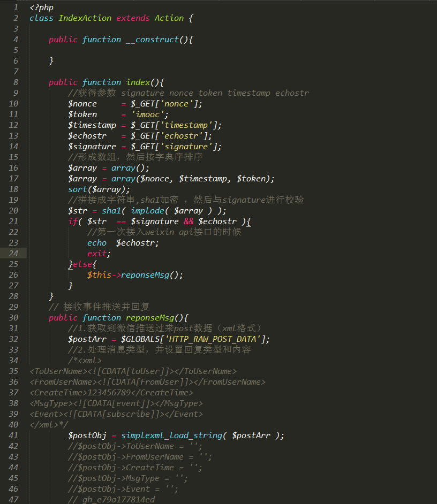The height and width of the screenshot is (504, 437).
Task: Click CreateTime value 123456789
Action: (x=109, y=393)
